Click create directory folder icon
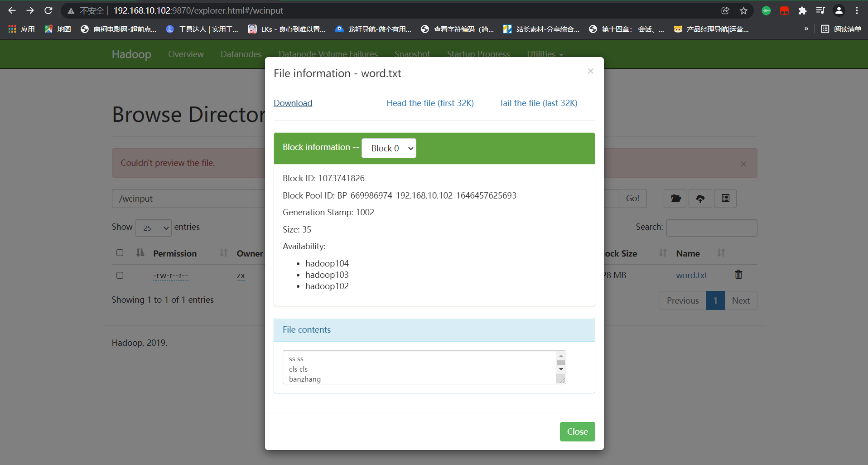 click(675, 199)
